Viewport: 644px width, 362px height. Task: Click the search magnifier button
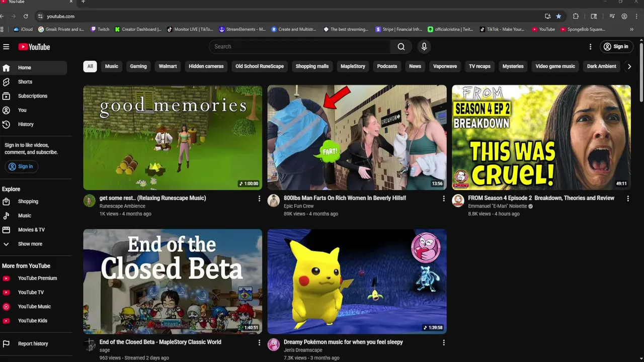click(x=401, y=47)
